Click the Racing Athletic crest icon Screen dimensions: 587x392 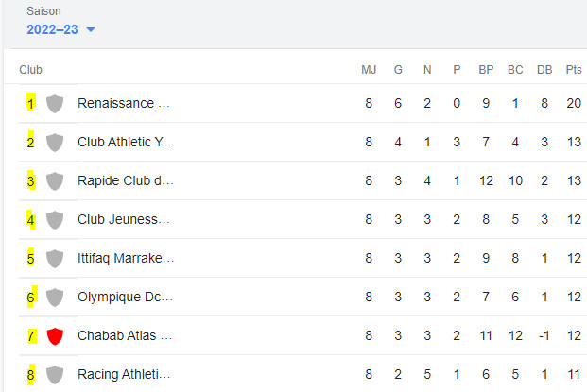coord(55,374)
